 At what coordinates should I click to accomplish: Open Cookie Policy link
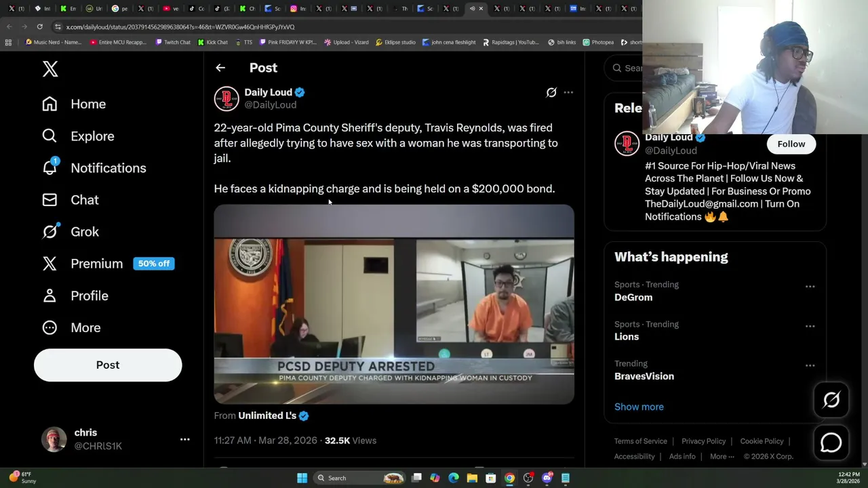(762, 441)
